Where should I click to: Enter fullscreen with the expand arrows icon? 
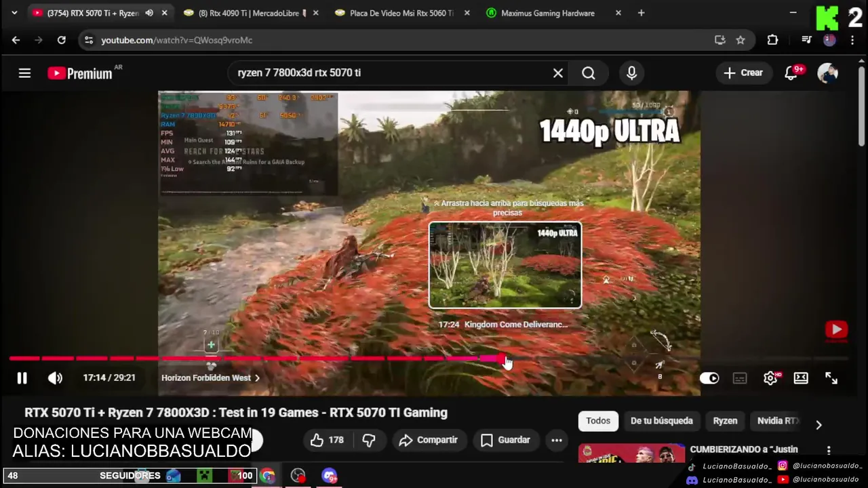click(831, 378)
